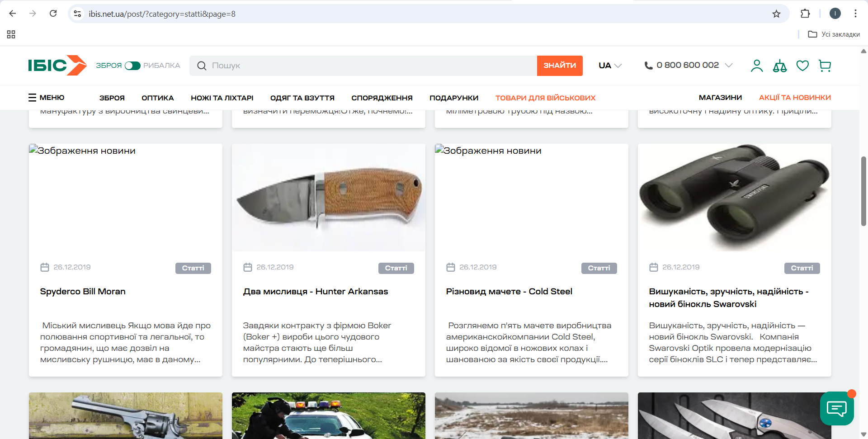Open the snowy field article thumbnail
868x439 pixels.
tap(532, 415)
